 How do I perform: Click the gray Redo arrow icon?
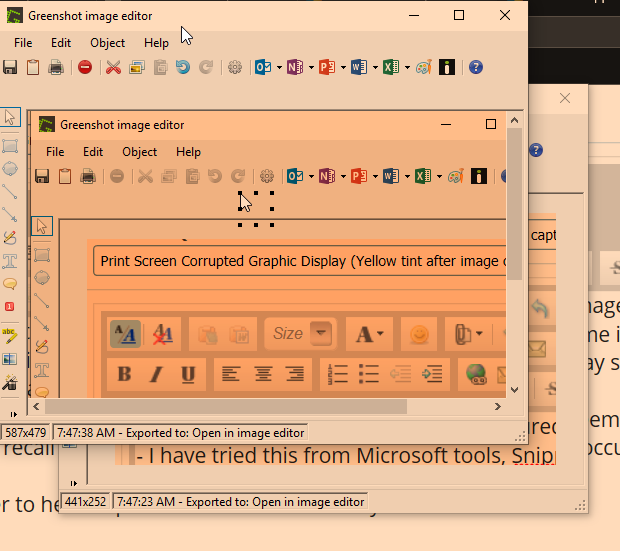pyautogui.click(x=206, y=67)
